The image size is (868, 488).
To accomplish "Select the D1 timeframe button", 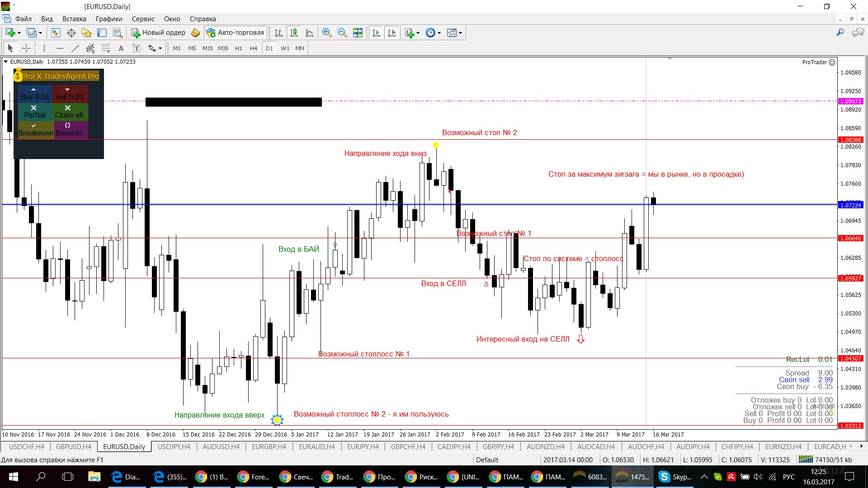I will click(269, 48).
